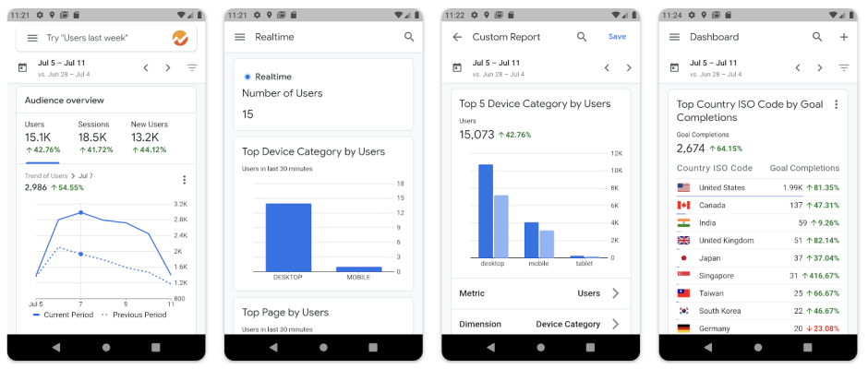Expand the Metric Users row chevron
This screenshot has height=369, width=868.
point(615,293)
